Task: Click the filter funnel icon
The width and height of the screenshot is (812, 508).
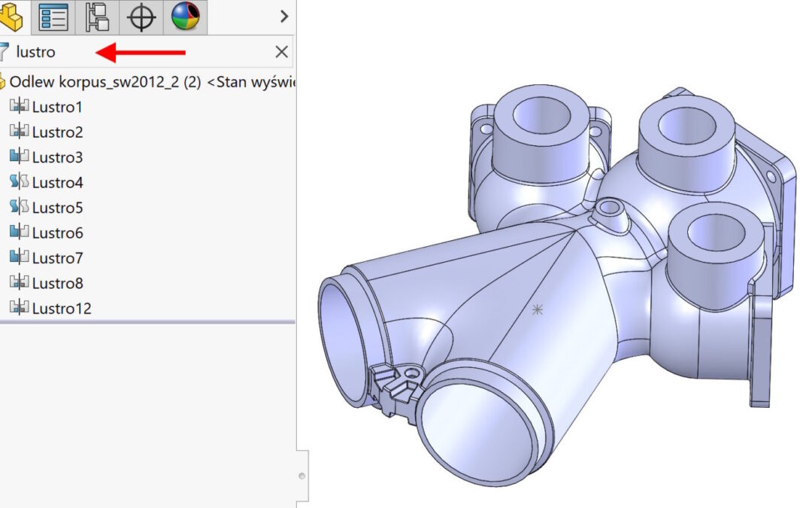Action: (4, 52)
